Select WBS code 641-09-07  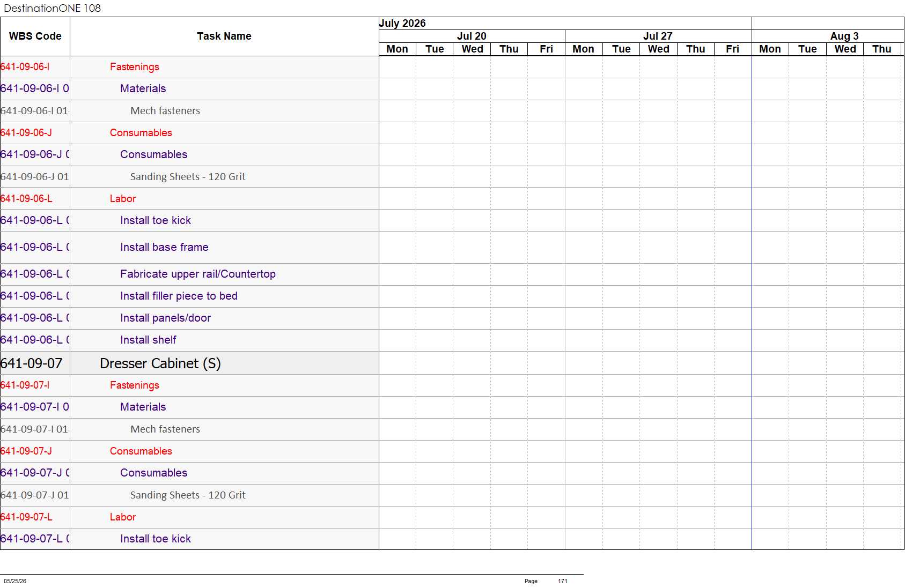click(x=32, y=363)
